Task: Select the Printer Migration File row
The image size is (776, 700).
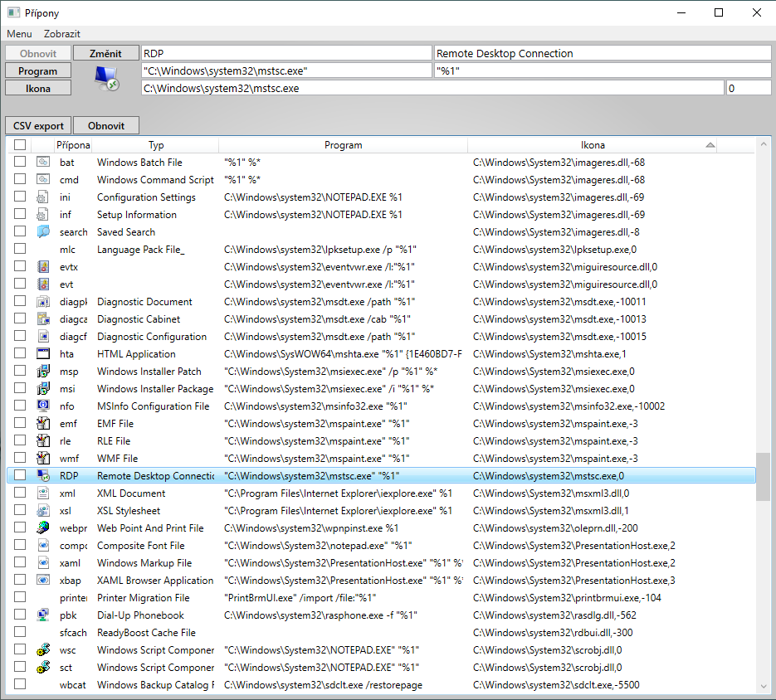Action: (x=381, y=598)
